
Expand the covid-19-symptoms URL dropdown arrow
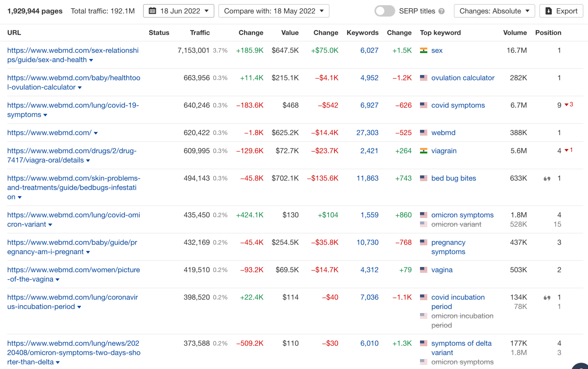[45, 115]
